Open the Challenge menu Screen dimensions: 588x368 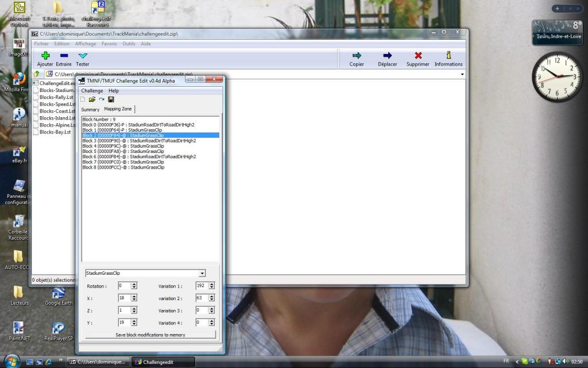coord(92,91)
